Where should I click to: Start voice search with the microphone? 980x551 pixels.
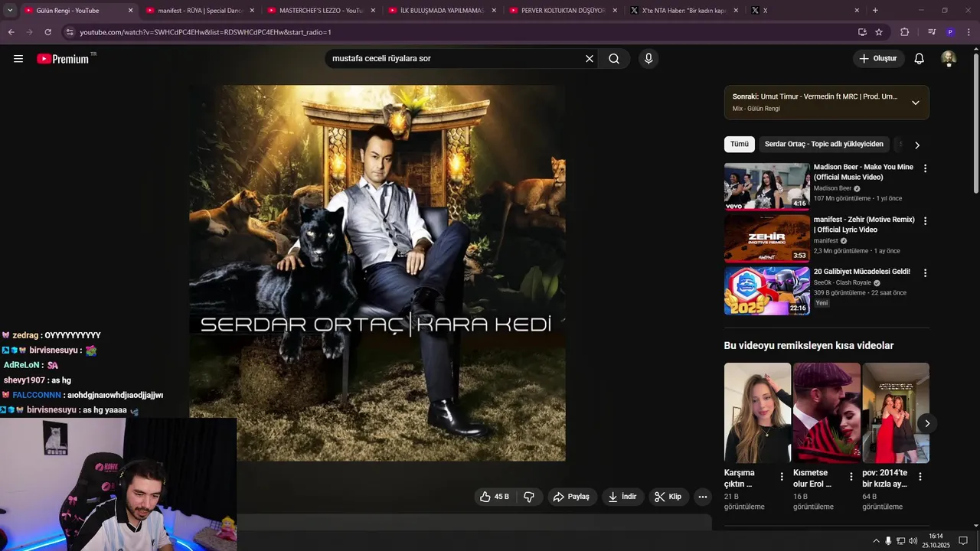click(x=648, y=59)
